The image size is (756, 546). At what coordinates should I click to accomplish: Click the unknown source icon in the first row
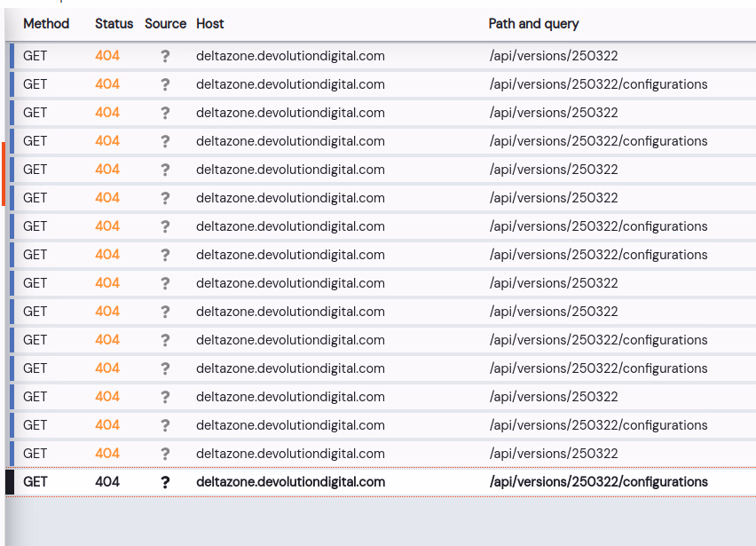tap(165, 56)
